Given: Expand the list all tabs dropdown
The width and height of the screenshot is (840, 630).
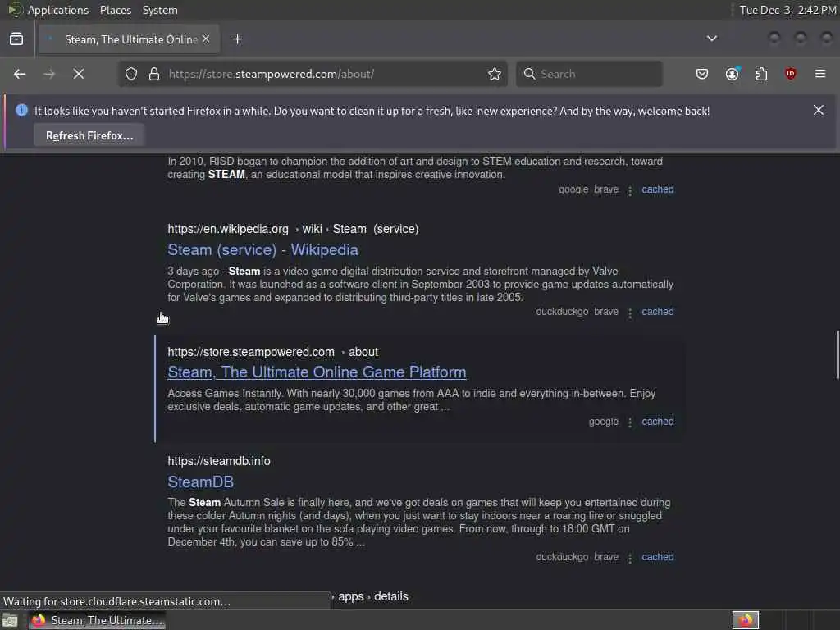Looking at the screenshot, I should tap(712, 39).
